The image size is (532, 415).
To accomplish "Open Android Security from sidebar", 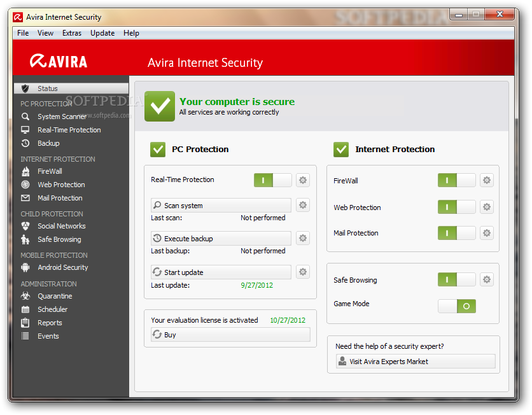I will pyautogui.click(x=63, y=267).
